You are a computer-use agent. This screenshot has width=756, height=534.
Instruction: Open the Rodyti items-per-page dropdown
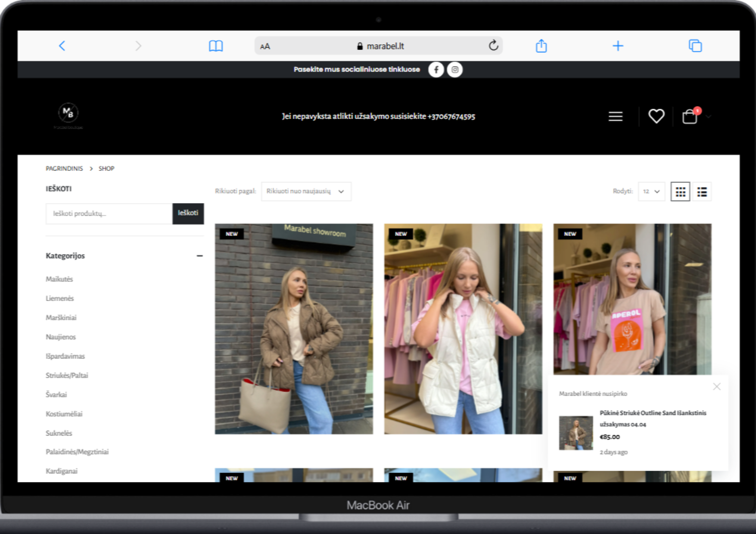(651, 192)
